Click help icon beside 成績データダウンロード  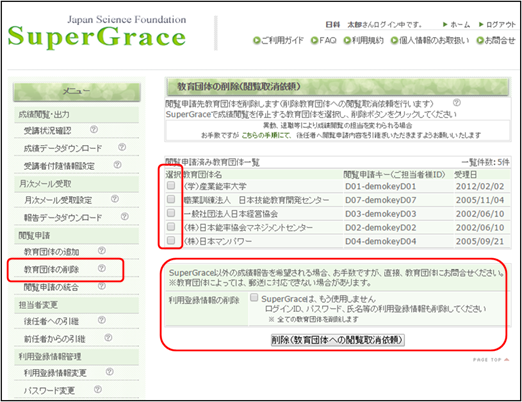(122, 147)
